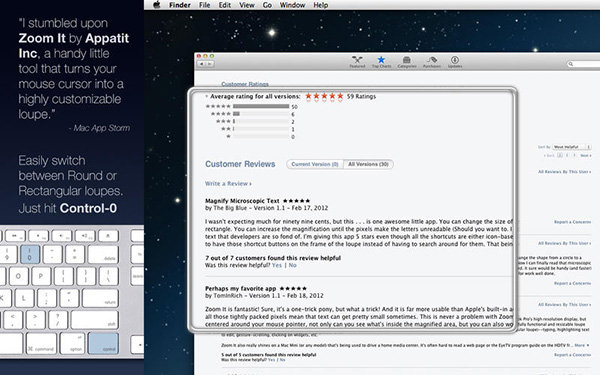Click "by TomInRich – Version 1.1" byline
The width and height of the screenshot is (600, 375).
click(243, 295)
